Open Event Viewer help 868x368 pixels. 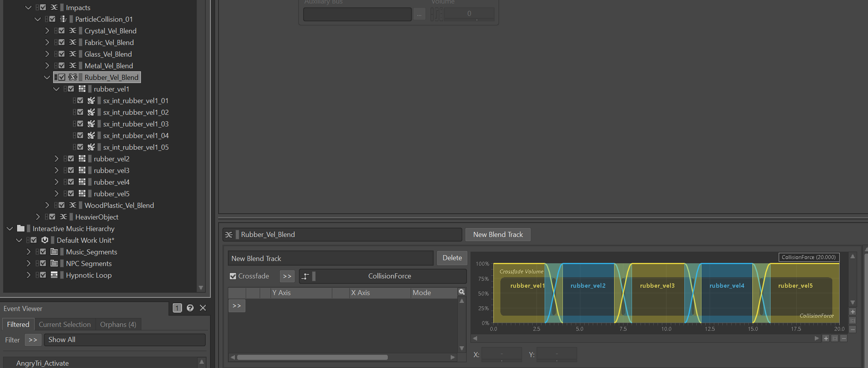(190, 308)
